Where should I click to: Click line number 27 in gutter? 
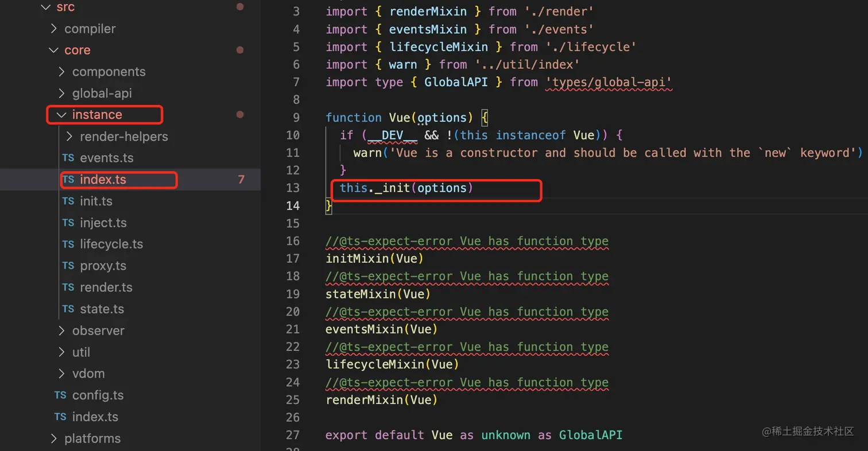click(x=293, y=435)
